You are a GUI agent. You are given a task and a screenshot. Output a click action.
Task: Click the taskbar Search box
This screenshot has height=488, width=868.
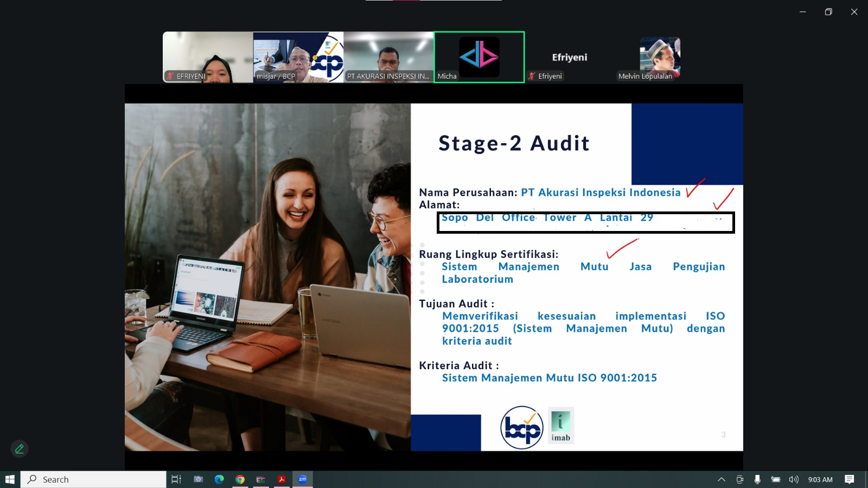click(x=93, y=479)
